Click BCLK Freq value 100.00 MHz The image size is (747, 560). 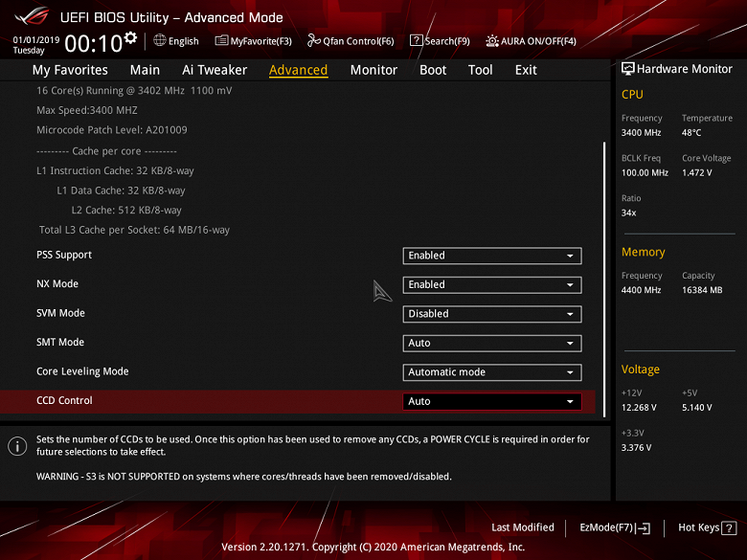point(645,173)
